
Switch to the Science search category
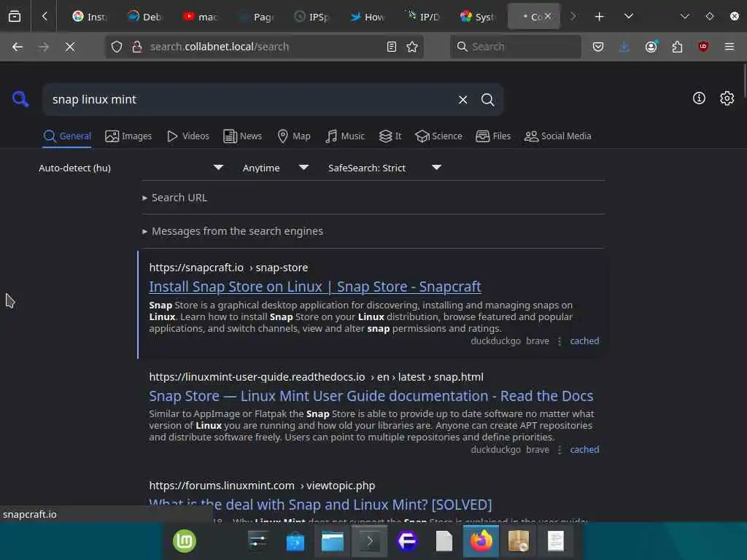point(438,136)
